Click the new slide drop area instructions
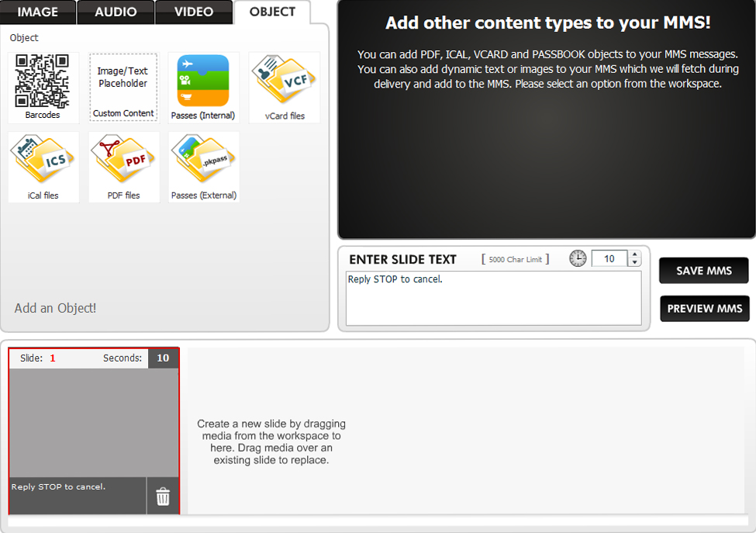The height and width of the screenshot is (533, 756). (x=271, y=441)
